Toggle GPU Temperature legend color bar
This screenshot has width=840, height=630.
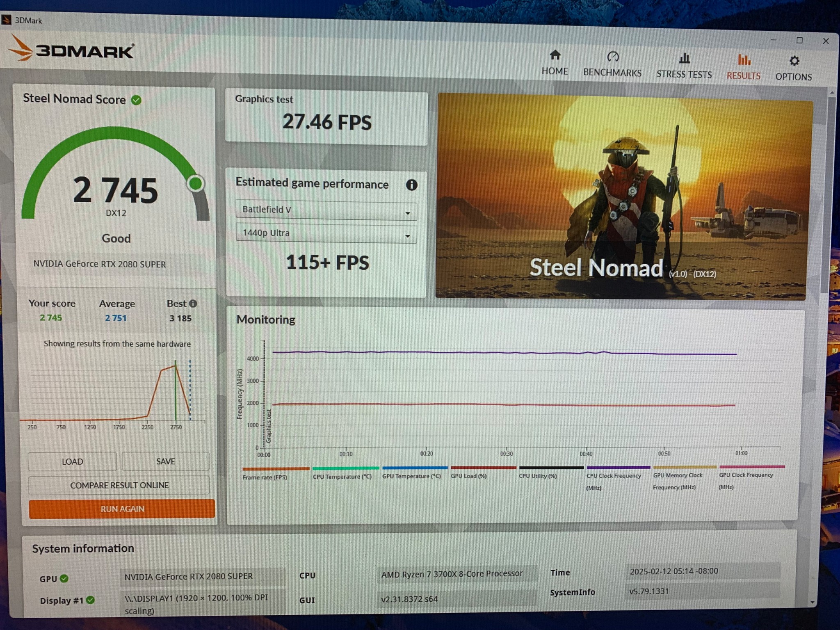[x=414, y=468]
